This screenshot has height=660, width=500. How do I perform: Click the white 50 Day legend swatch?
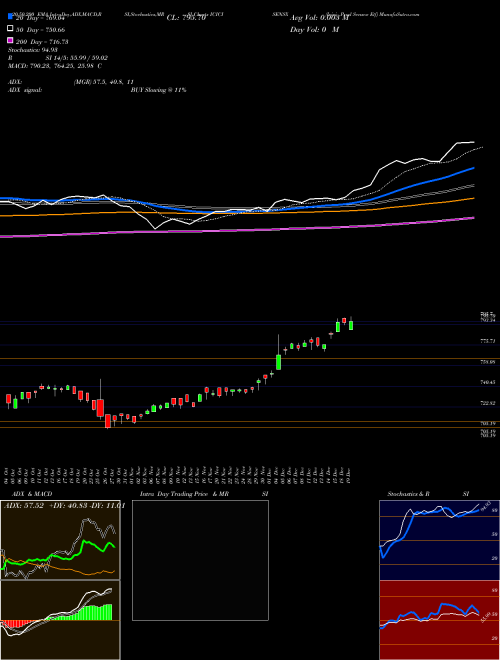click(x=10, y=29)
